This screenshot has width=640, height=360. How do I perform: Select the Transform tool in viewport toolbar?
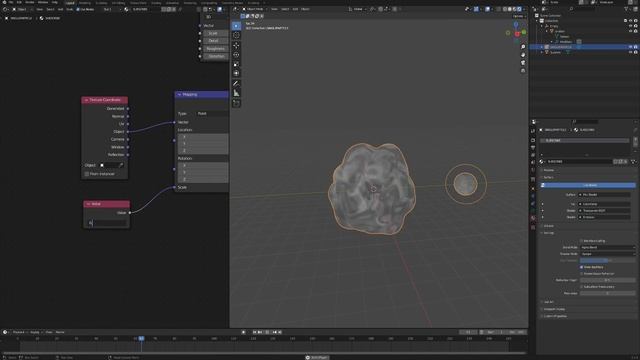[236, 73]
